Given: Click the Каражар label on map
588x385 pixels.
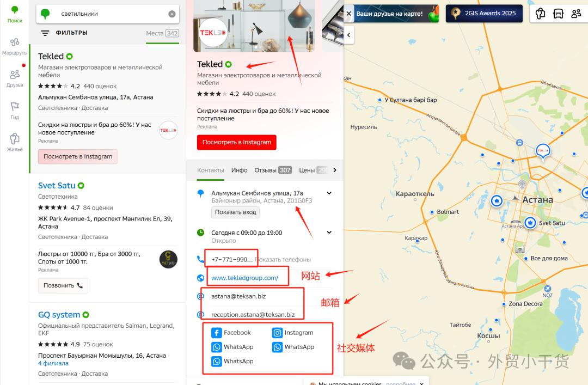Looking at the screenshot, I should coord(416,238).
